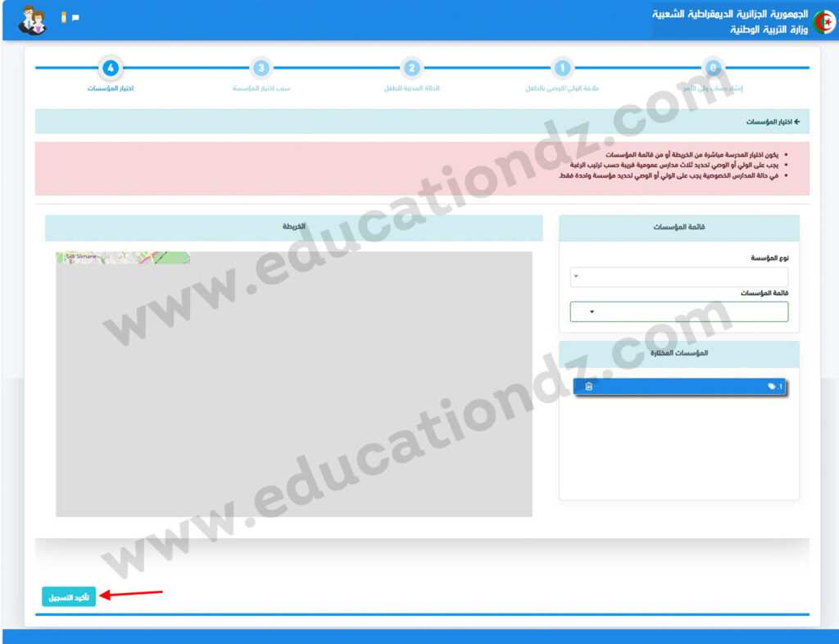This screenshot has height=644, width=839.
Task: Click the step label الحالة المدنية للطفل
Action: click(411, 88)
